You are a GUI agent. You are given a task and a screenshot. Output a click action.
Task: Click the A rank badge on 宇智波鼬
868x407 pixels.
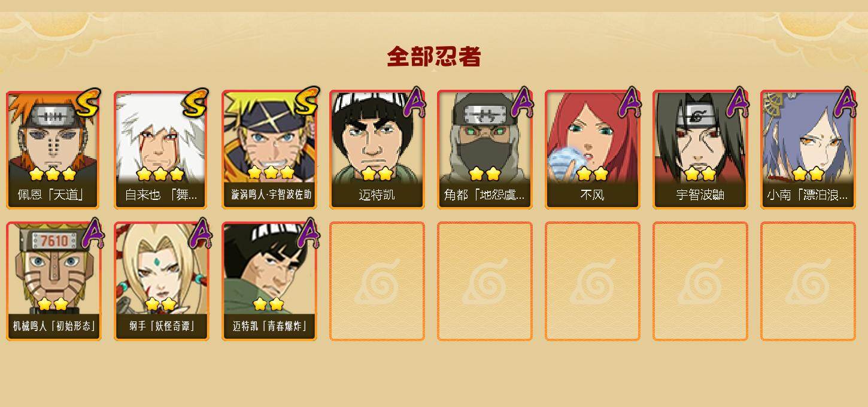tap(738, 102)
